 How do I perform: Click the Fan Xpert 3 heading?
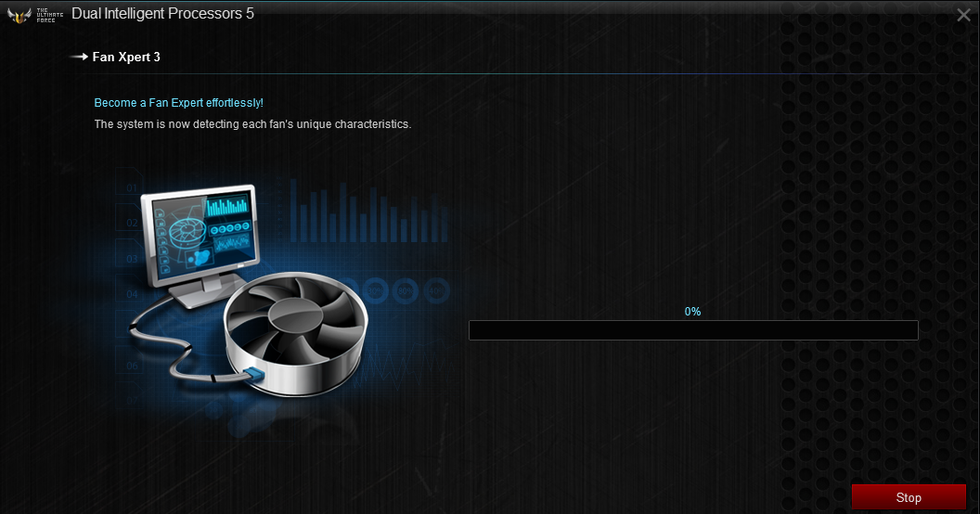126,57
